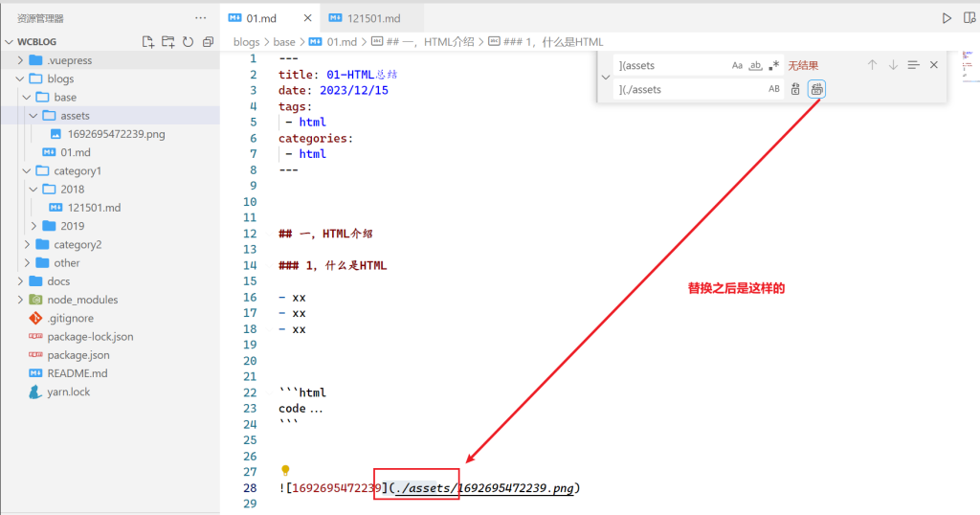Jump to previous find match arrow
This screenshot has height=515, width=980.
[x=873, y=65]
